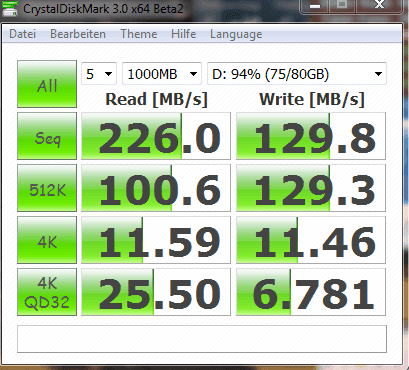Start the Seq benchmark test
This screenshot has width=409, height=370.
pyautogui.click(x=47, y=136)
